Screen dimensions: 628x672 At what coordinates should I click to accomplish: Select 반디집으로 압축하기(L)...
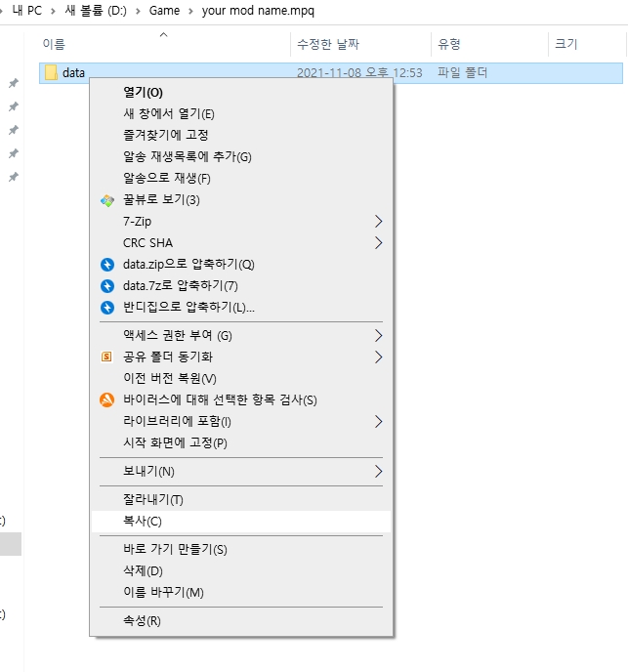[x=241, y=308]
